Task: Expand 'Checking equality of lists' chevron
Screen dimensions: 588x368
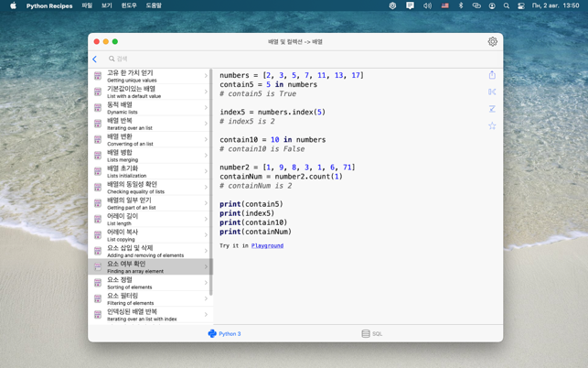Action: pos(206,188)
